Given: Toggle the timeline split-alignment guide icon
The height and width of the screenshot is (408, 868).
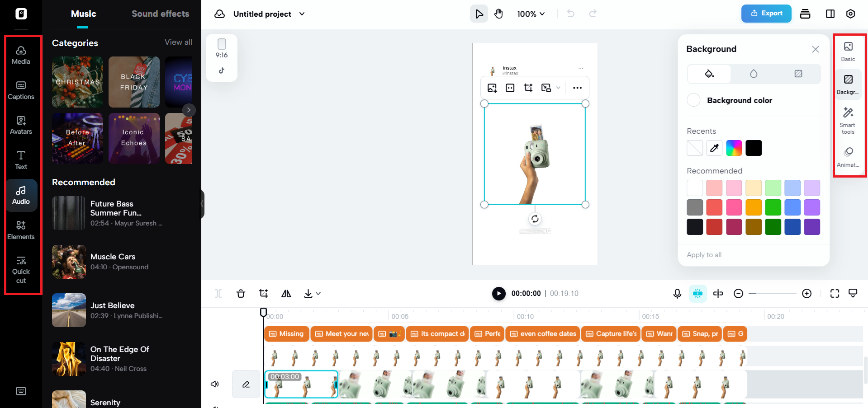Looking at the screenshot, I should tap(718, 294).
